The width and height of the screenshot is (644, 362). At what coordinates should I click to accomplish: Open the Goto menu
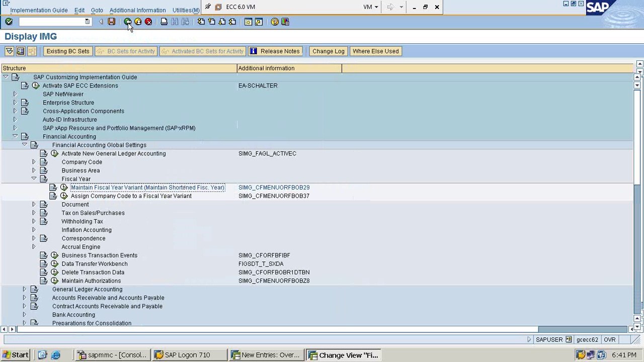click(97, 10)
